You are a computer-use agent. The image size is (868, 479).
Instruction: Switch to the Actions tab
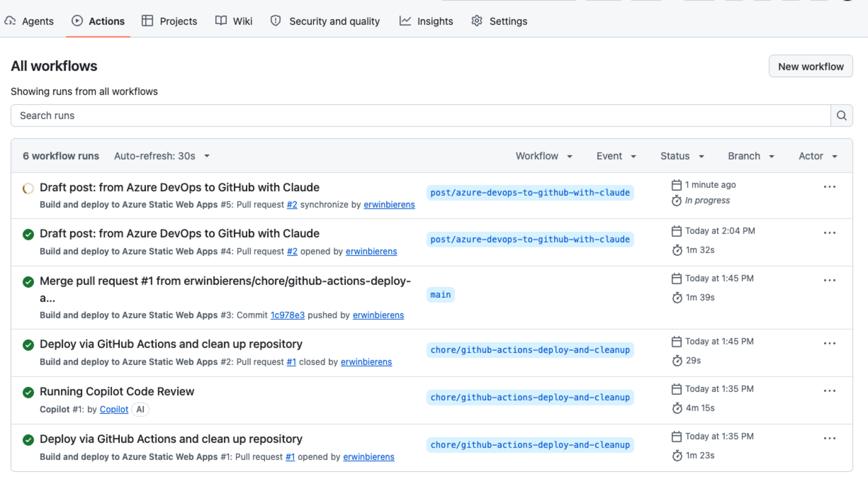click(98, 21)
